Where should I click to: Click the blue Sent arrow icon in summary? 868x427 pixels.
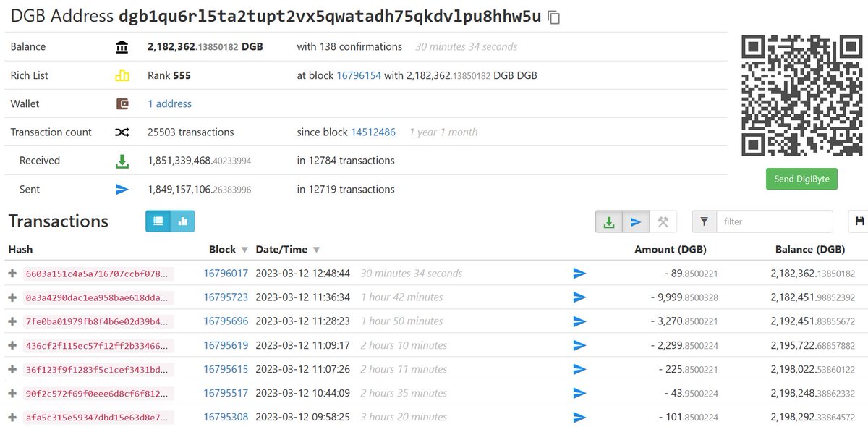pyautogui.click(x=122, y=189)
